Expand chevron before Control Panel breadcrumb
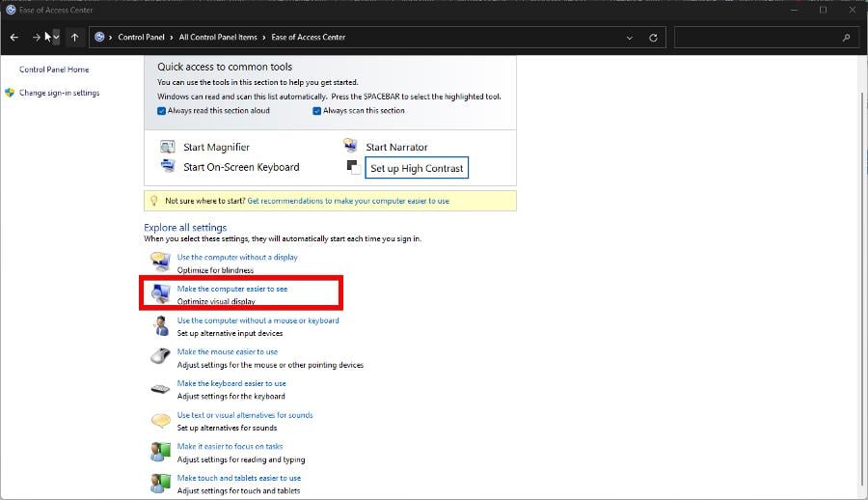868x500 pixels. (111, 37)
